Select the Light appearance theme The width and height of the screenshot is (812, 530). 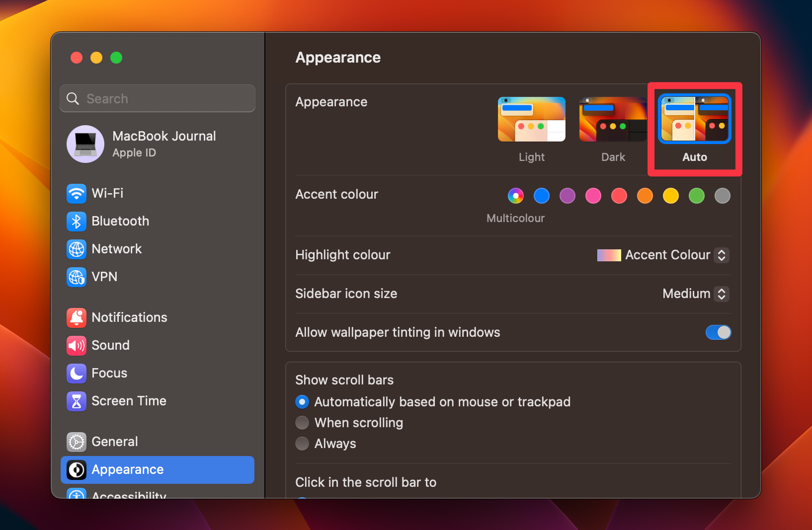531,119
